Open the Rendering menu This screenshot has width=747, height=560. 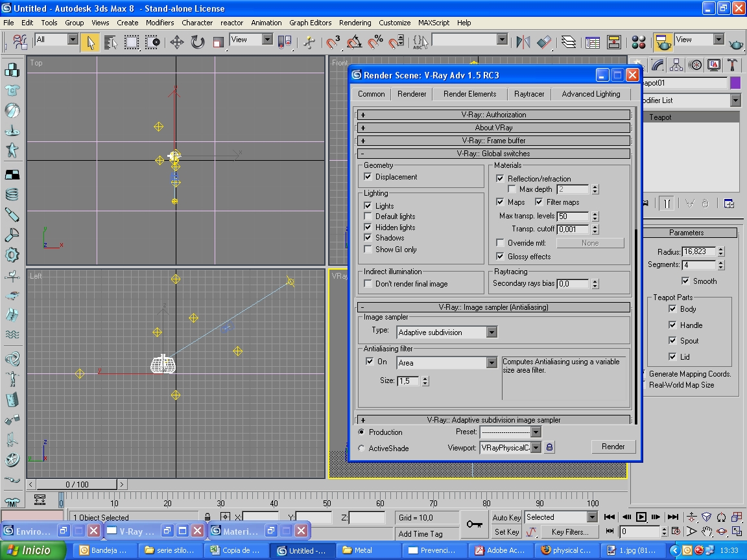point(355,23)
